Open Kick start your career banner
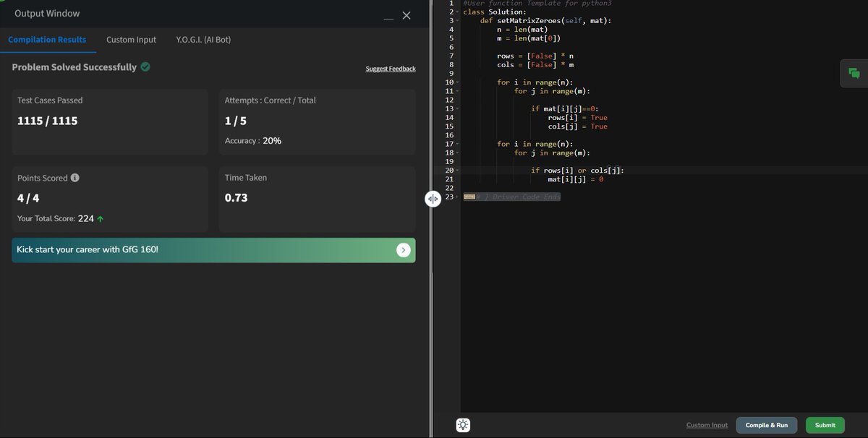The image size is (868, 438). click(x=213, y=250)
